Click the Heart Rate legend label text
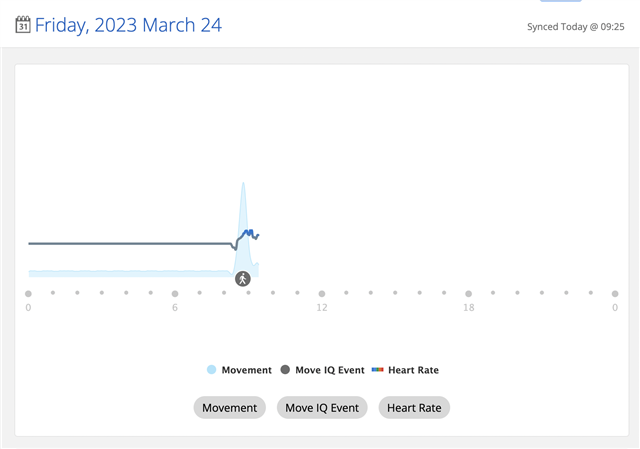 413,370
